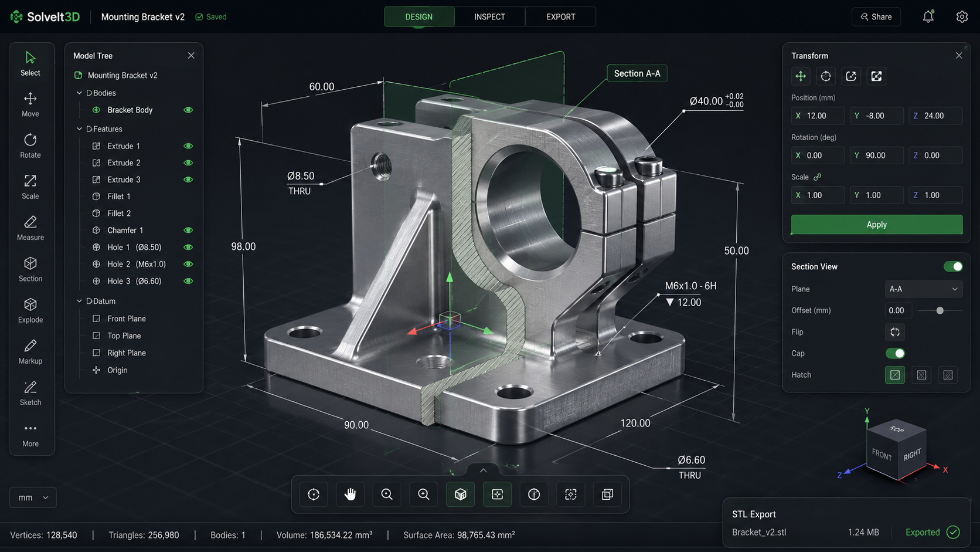
Task: Hide Bracket Body visibility eye
Action: (188, 110)
